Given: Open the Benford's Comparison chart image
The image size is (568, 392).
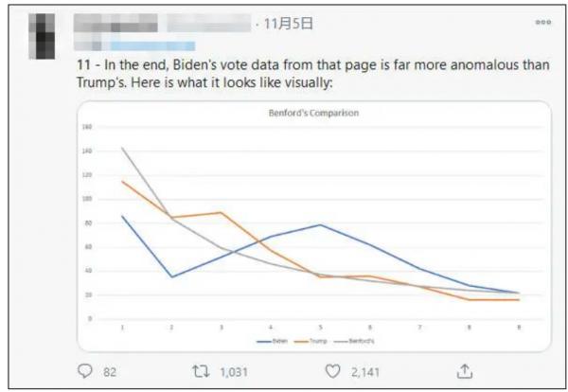Looking at the screenshot, I should click(x=312, y=225).
